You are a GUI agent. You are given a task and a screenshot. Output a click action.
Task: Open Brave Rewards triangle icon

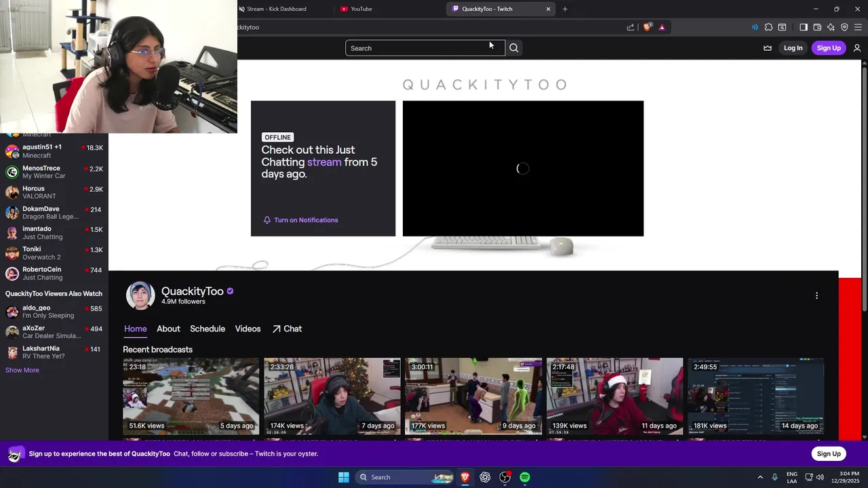point(662,27)
